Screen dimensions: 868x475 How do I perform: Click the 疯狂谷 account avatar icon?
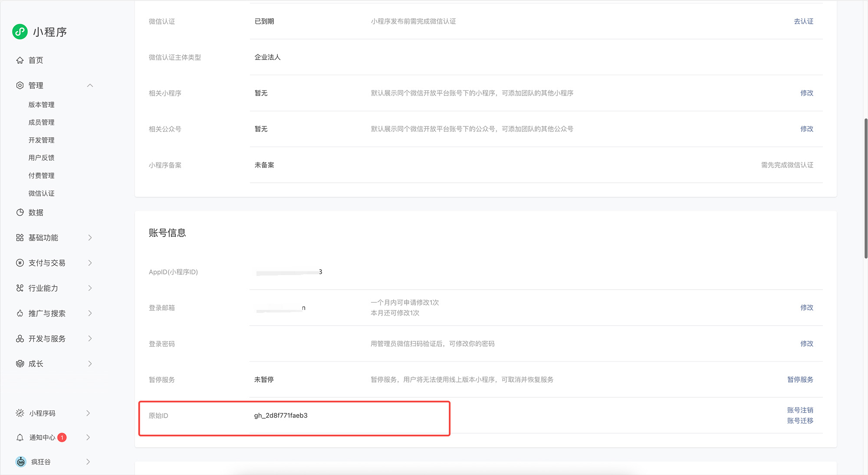[21, 462]
